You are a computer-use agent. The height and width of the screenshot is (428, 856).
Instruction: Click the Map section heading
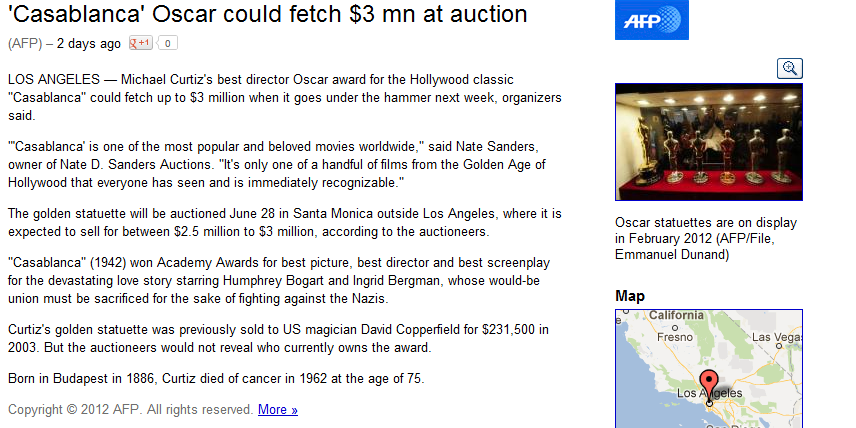pos(630,296)
